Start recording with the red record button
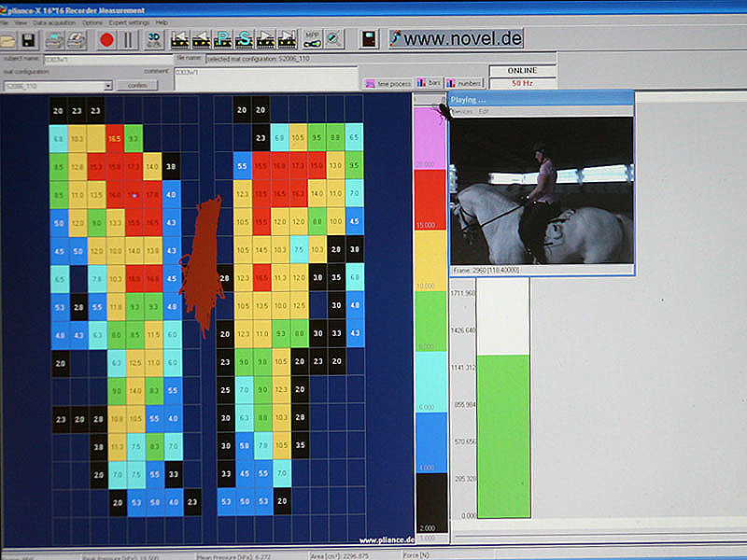The height and width of the screenshot is (560, 747). click(x=106, y=40)
